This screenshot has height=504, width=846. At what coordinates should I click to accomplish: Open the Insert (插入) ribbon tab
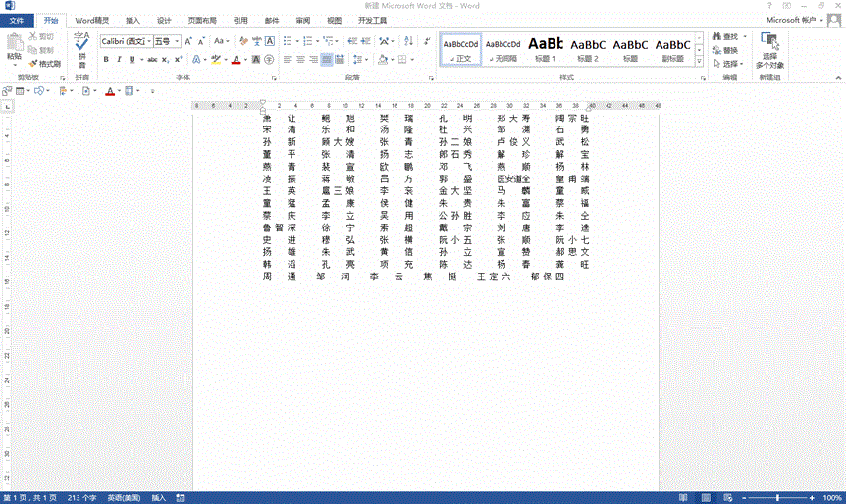point(132,20)
